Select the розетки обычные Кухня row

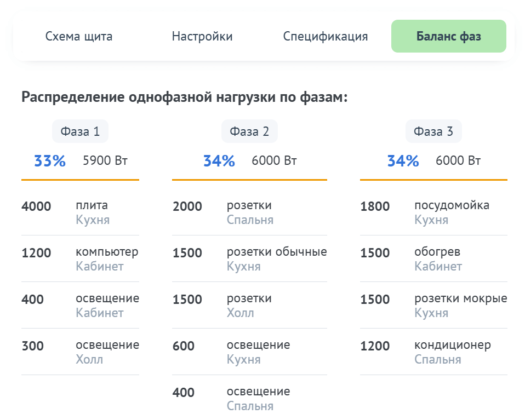pyautogui.click(x=249, y=258)
